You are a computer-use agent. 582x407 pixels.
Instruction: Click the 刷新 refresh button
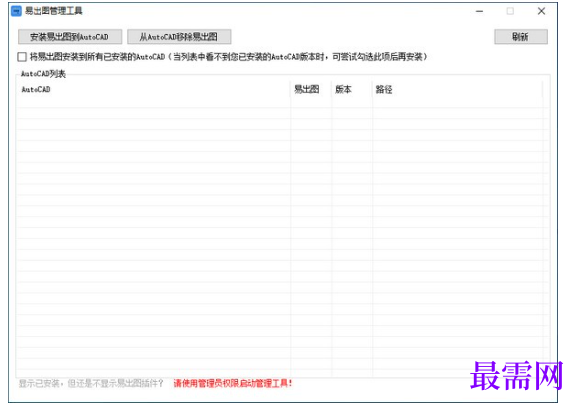point(520,37)
